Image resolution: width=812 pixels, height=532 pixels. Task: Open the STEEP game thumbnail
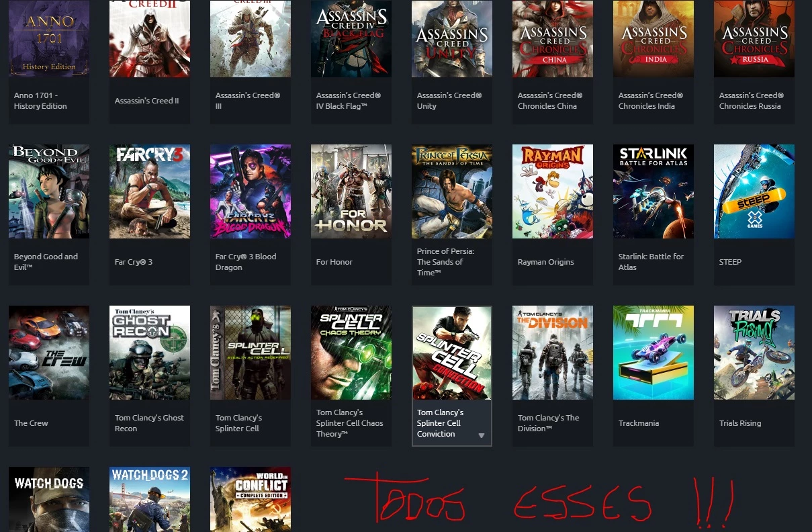click(754, 191)
